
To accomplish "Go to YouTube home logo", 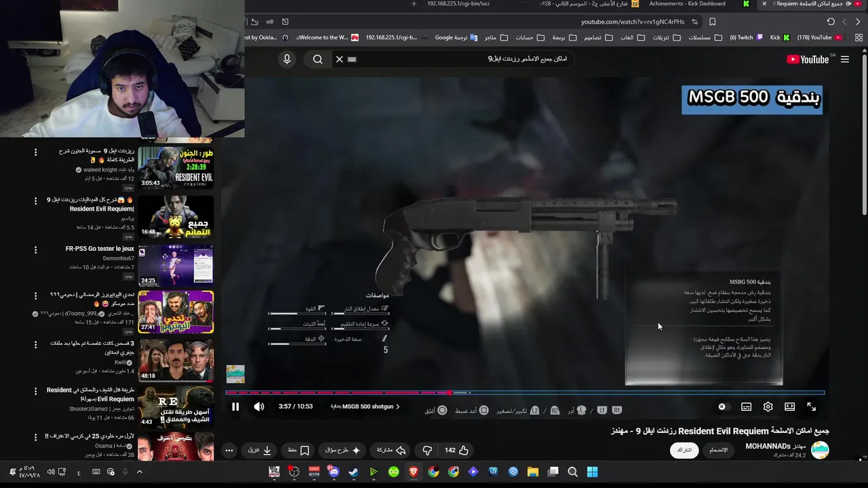I will (x=808, y=59).
